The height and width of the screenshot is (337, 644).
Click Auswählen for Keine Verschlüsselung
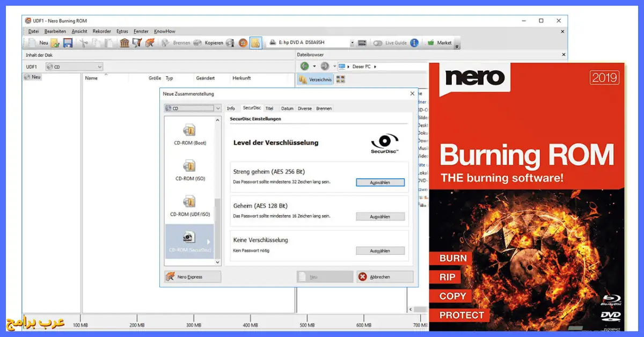380,251
